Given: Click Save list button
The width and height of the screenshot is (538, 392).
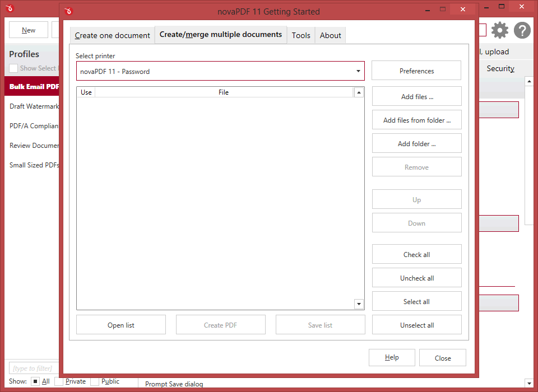Looking at the screenshot, I should [320, 325].
